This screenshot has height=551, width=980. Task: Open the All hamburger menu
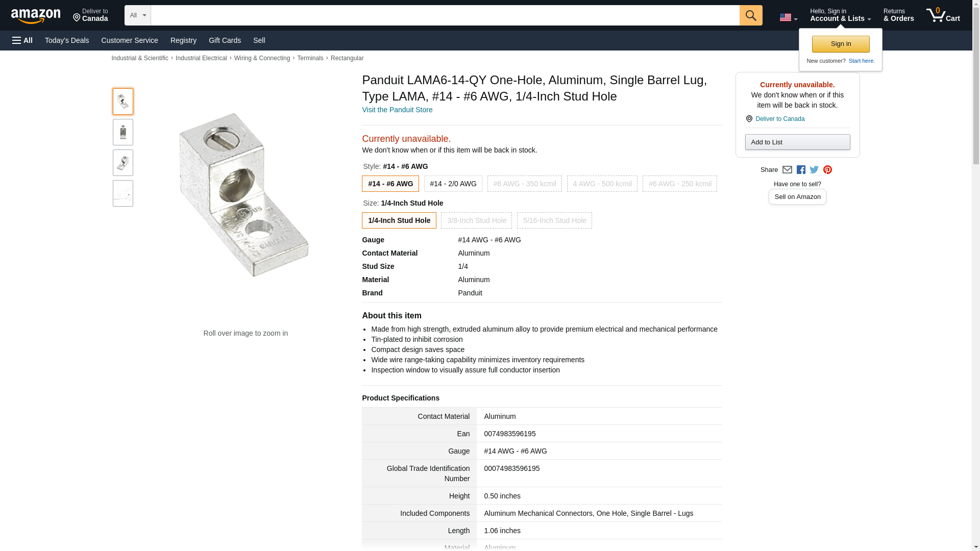(x=22, y=40)
